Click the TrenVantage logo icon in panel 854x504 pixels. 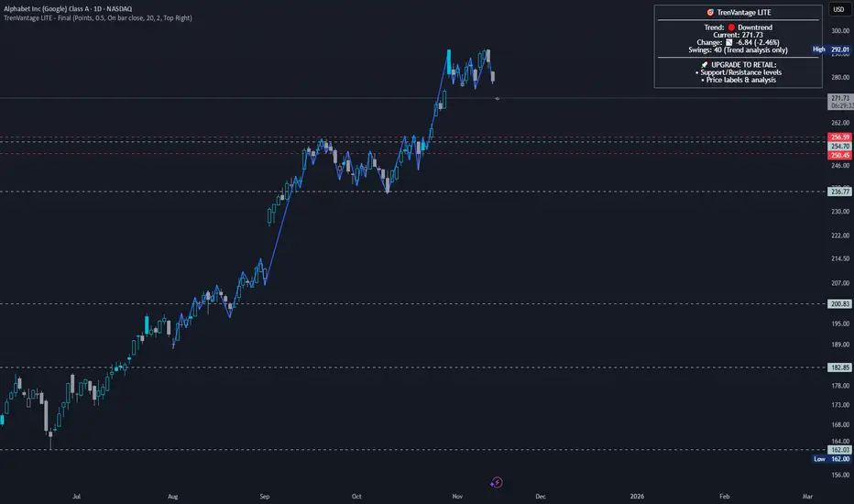click(710, 13)
